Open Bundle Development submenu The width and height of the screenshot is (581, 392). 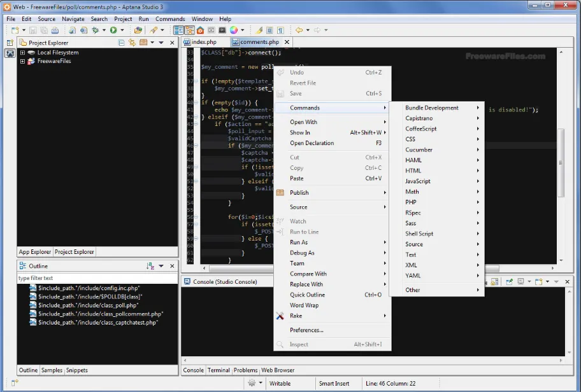point(437,108)
